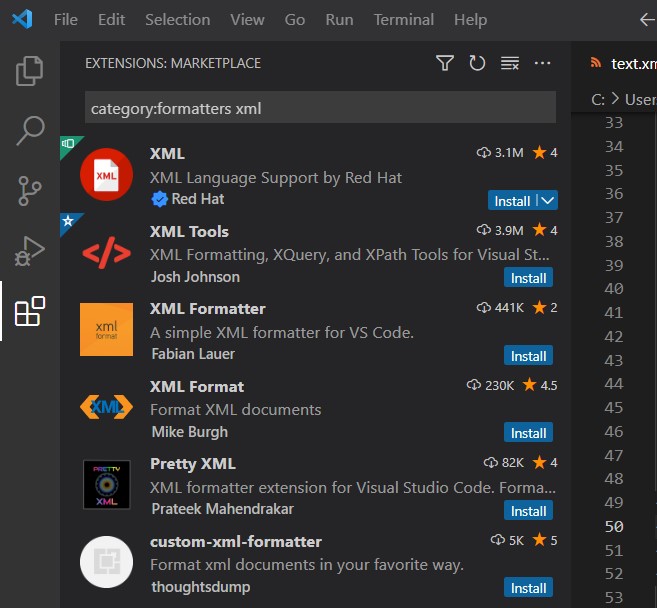
Task: Open the File menu
Action: click(66, 20)
